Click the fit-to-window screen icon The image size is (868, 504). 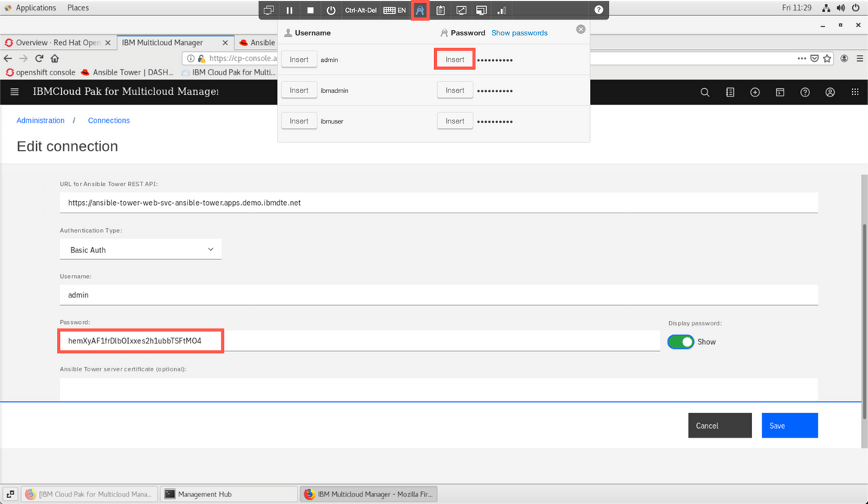[461, 10]
